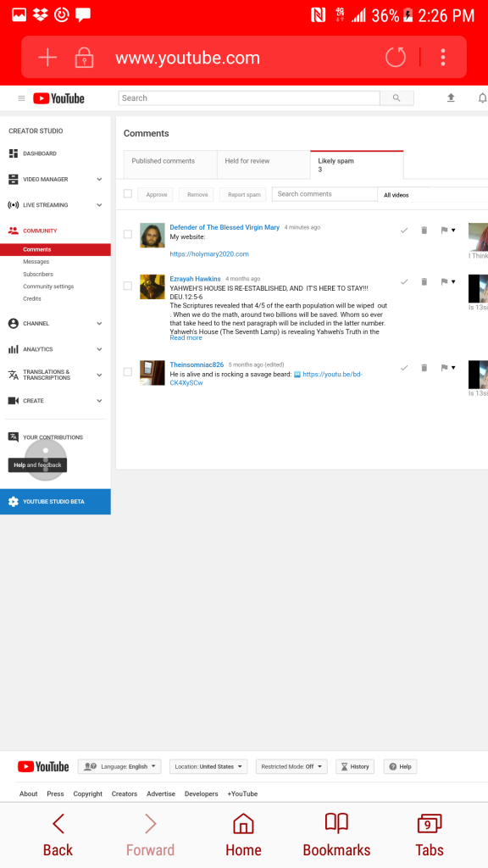488x868 pixels.
Task: Click Remove button
Action: [x=197, y=195]
